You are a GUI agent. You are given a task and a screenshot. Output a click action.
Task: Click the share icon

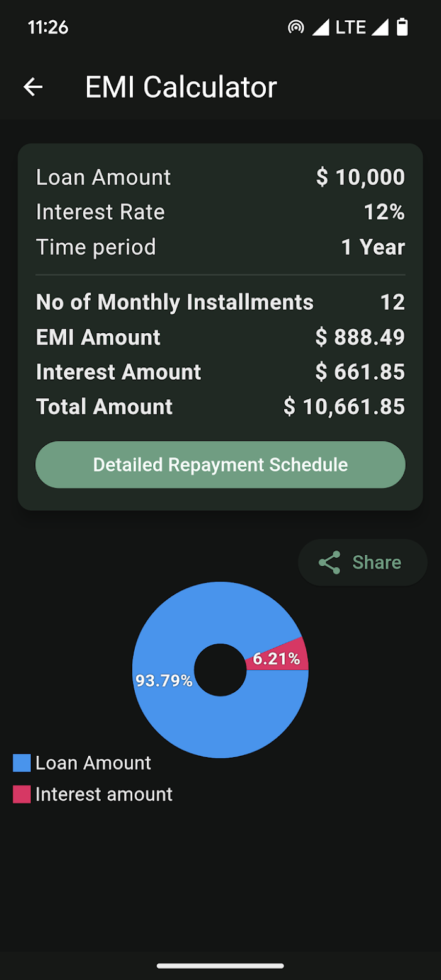(x=329, y=562)
